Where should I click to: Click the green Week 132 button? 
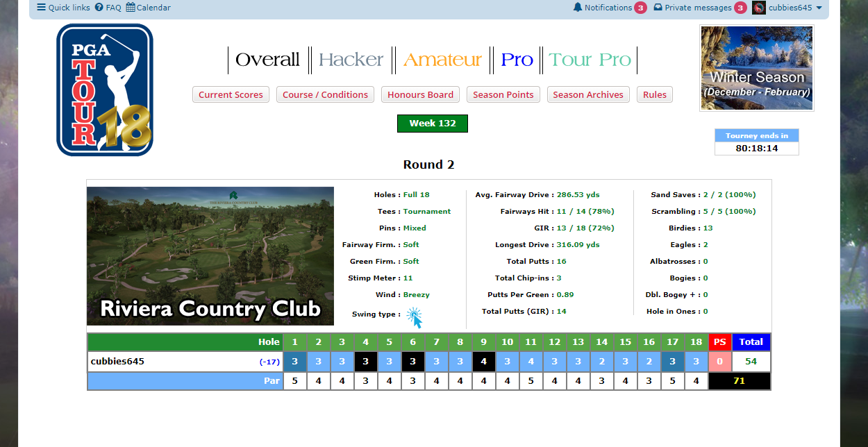432,124
